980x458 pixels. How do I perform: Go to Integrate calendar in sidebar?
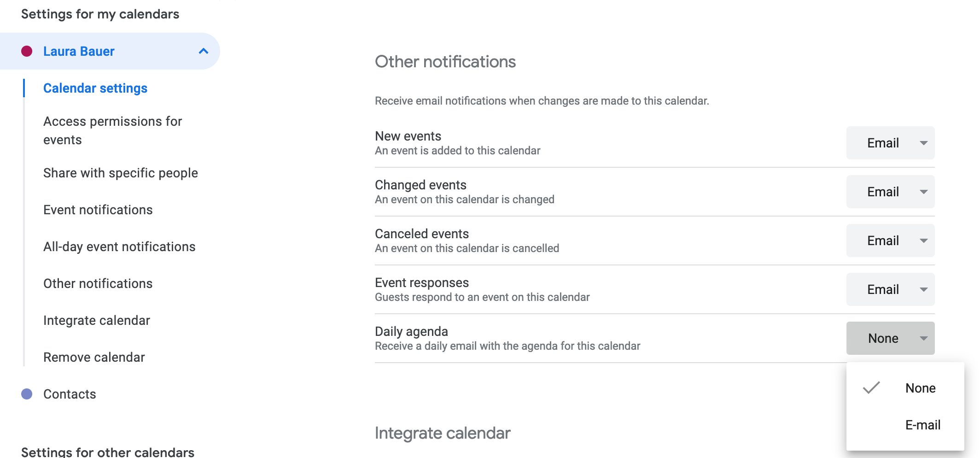point(96,320)
